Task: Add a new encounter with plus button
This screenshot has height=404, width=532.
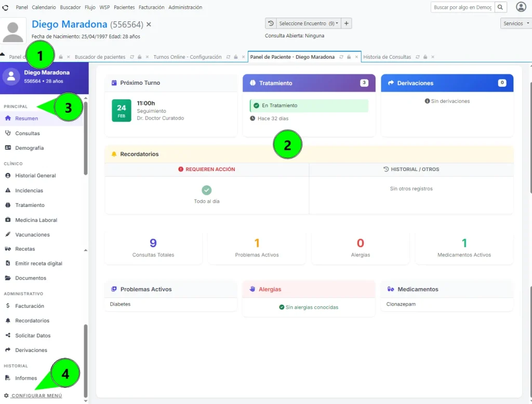Action: [x=347, y=23]
